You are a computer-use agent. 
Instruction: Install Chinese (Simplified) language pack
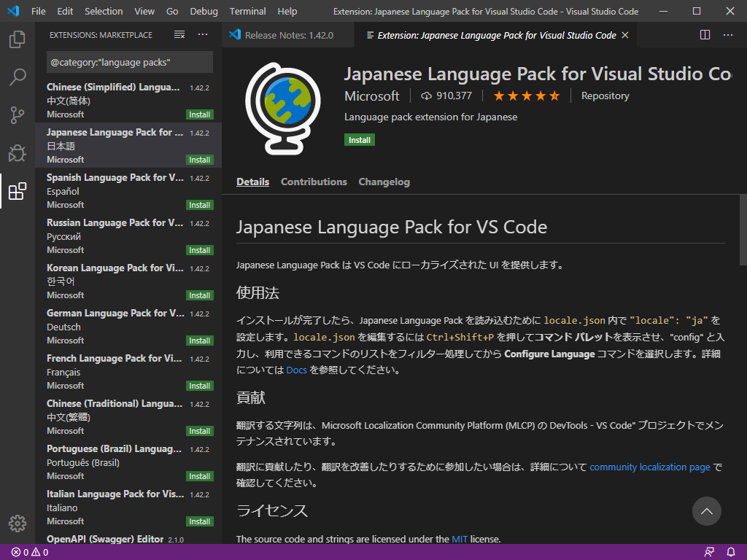pos(200,114)
